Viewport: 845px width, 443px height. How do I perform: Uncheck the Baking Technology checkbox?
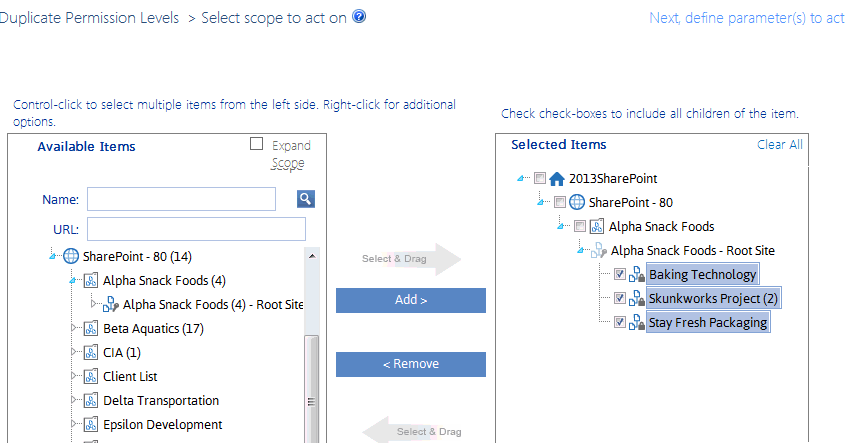tap(620, 274)
